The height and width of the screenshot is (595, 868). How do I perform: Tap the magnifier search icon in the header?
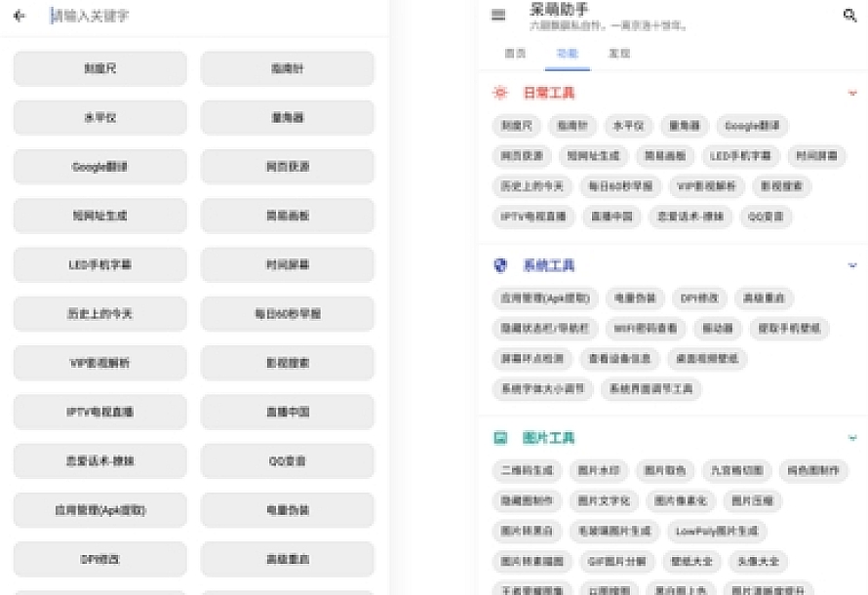tap(849, 16)
